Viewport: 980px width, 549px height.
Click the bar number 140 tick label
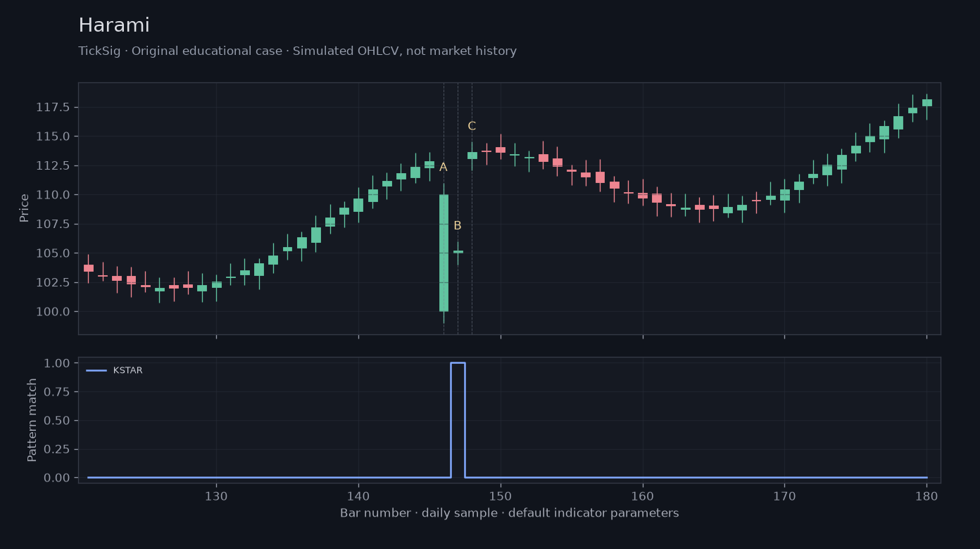point(358,496)
